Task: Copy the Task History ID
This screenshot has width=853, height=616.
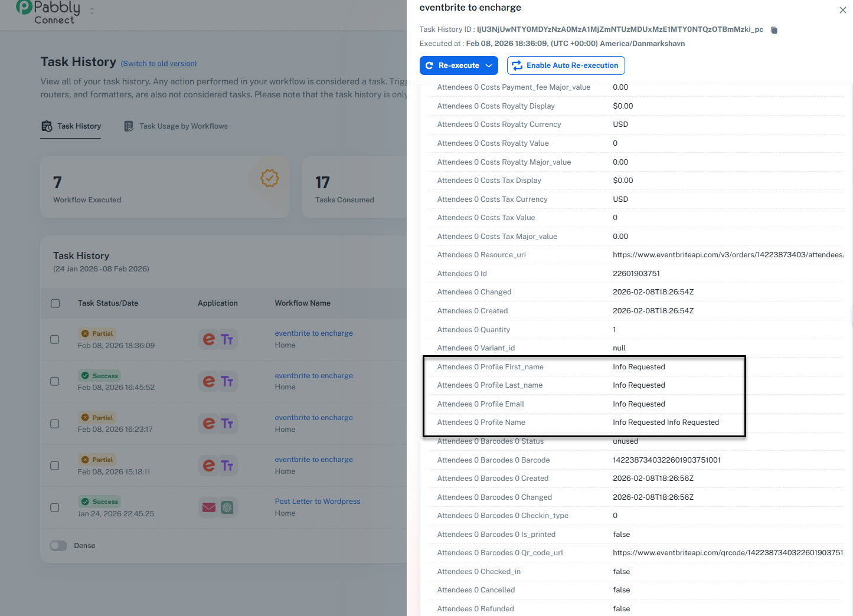Action: [x=774, y=30]
